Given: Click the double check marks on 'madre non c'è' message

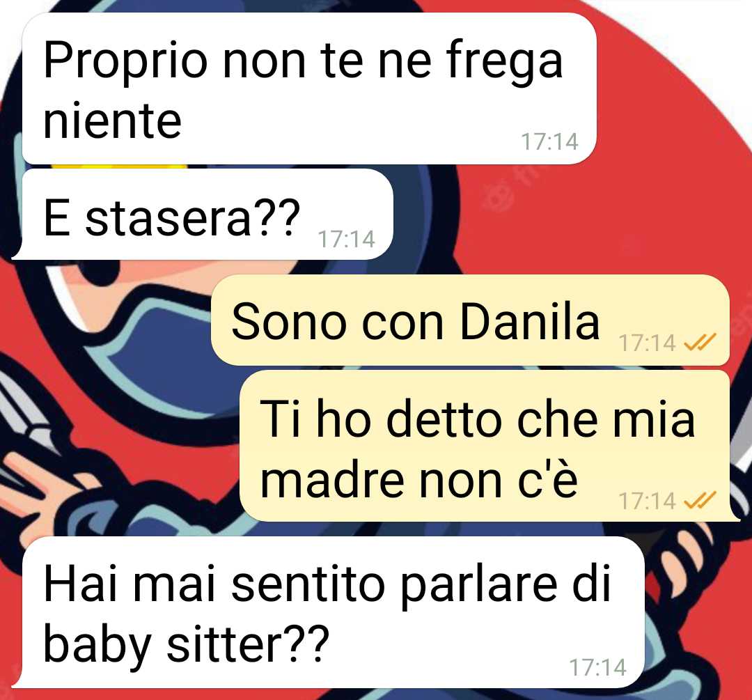Looking at the screenshot, I should (700, 500).
